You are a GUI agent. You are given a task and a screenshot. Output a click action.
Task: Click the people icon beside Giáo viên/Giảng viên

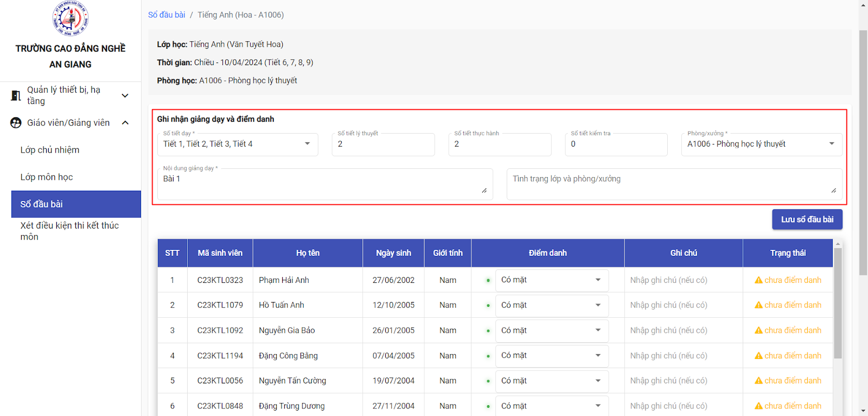click(x=16, y=123)
